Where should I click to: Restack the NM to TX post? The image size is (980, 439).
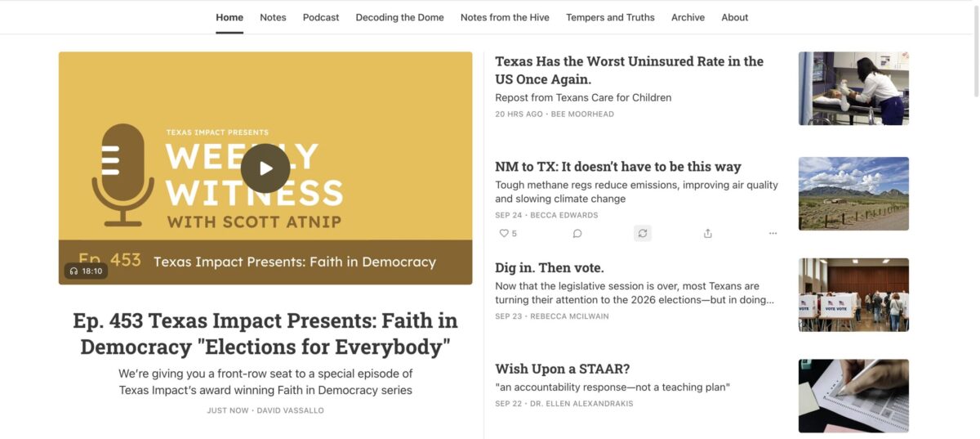(x=643, y=233)
